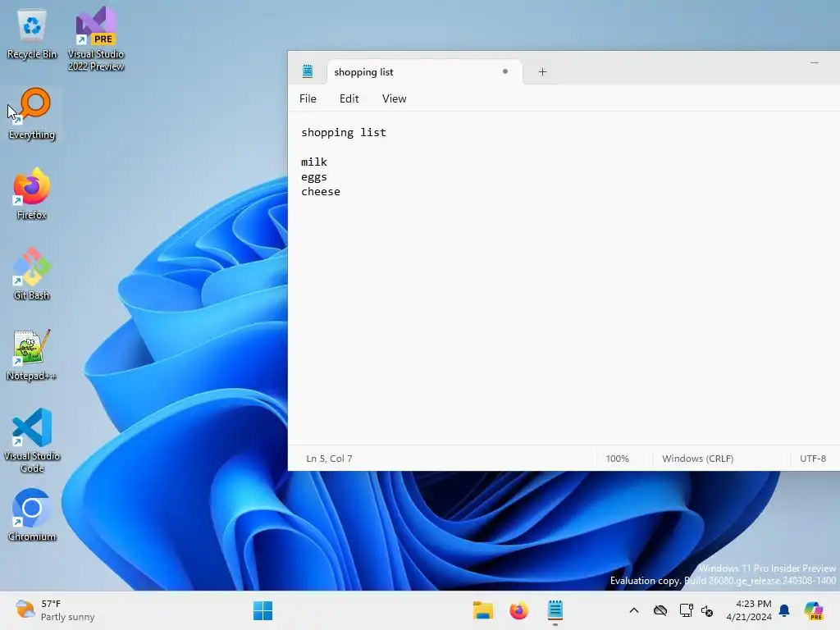This screenshot has height=630, width=840.
Task: Click the 100% zoom level in status bar
Action: pos(617,459)
